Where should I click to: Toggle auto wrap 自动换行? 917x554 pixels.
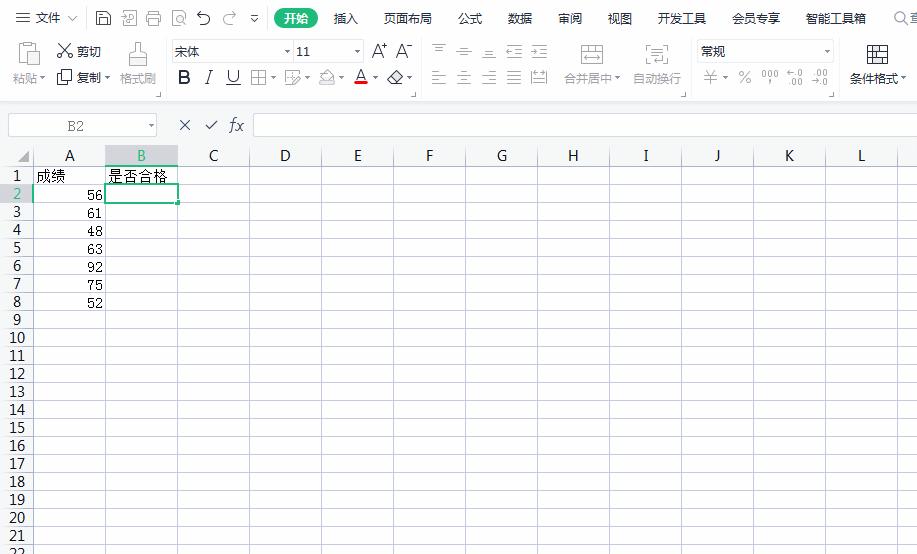click(657, 63)
